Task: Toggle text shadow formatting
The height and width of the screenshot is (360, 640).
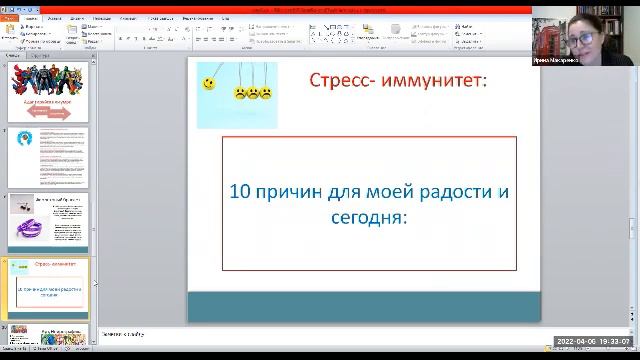Action: tap(144, 39)
